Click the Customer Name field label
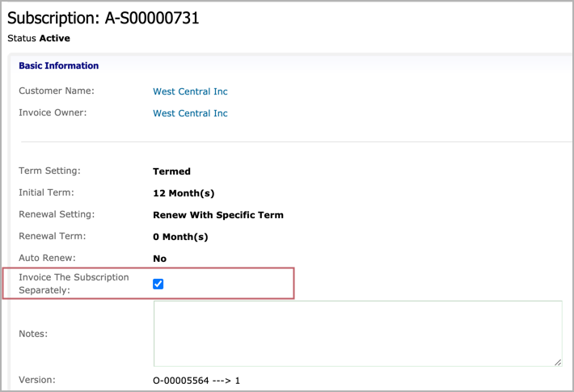 [x=57, y=91]
